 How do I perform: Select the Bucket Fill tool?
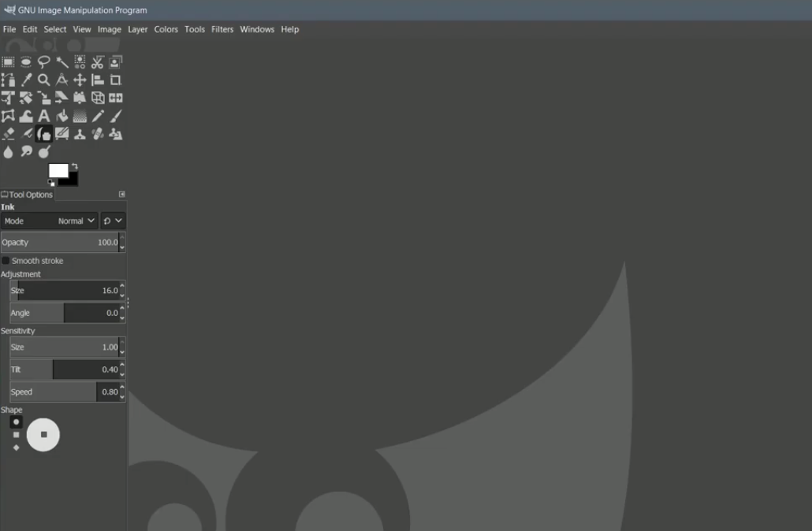62,115
